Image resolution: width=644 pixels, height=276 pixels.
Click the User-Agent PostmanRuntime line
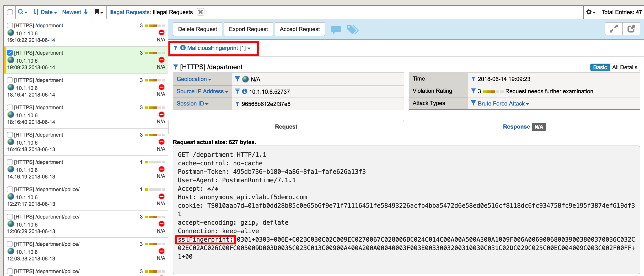point(236,180)
